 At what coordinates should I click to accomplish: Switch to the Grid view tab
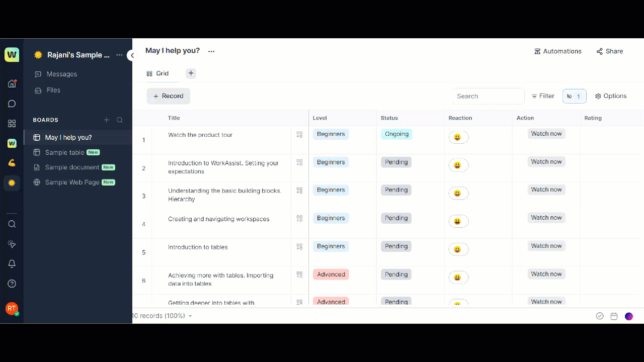(157, 73)
